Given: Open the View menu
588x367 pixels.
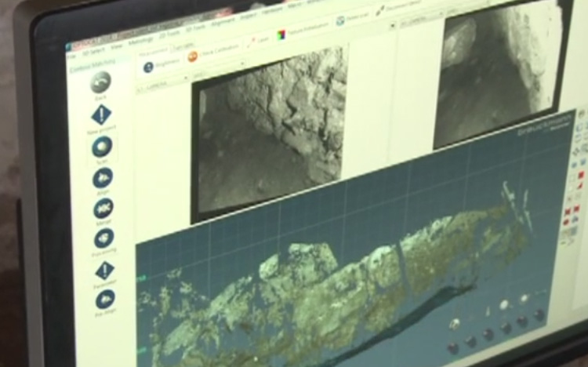Looking at the screenshot, I should pyautogui.click(x=117, y=45).
